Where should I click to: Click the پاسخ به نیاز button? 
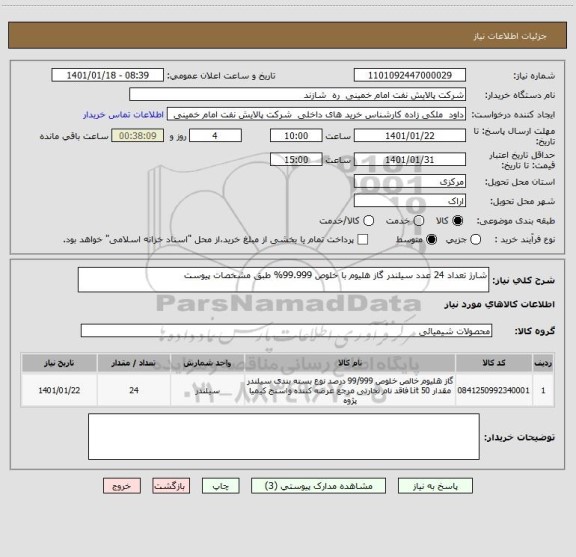tap(435, 486)
